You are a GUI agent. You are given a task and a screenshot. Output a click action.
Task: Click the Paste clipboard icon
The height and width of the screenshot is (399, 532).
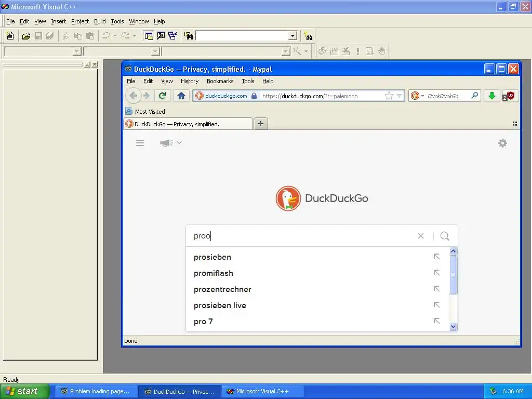pyautogui.click(x=90, y=36)
